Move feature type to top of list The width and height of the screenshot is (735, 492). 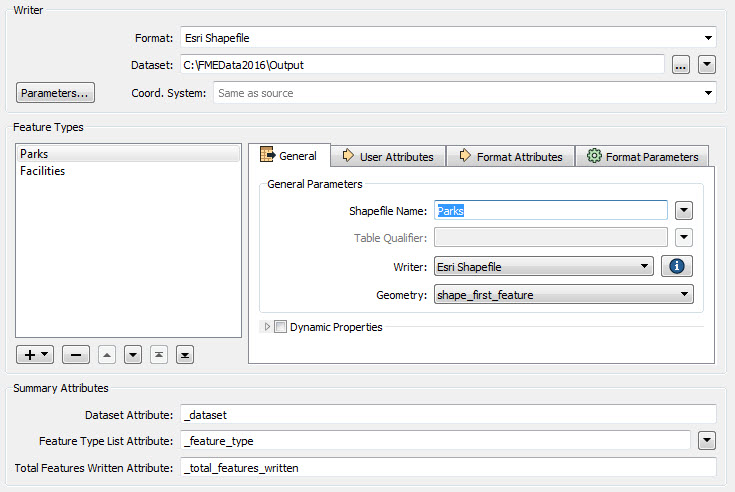pos(159,354)
